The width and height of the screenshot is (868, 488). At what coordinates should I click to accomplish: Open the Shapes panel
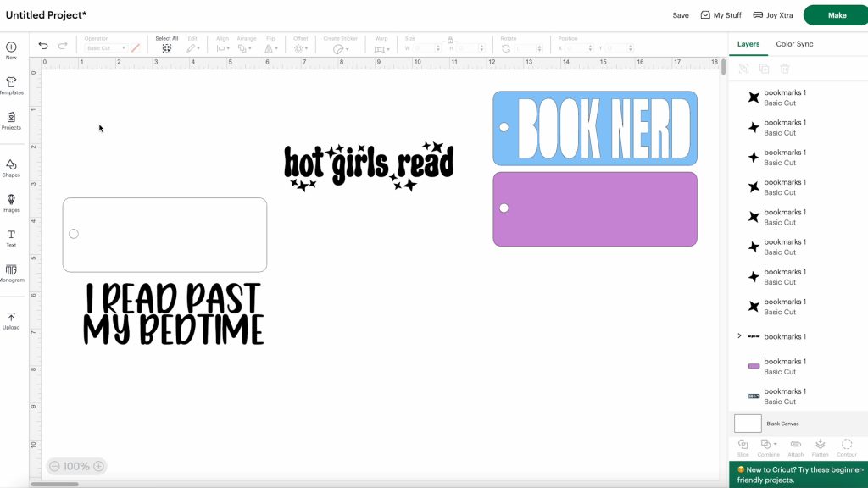coord(11,168)
